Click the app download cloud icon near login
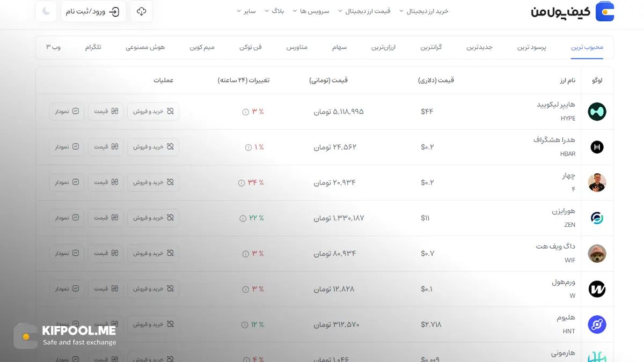644x362 pixels. (141, 11)
